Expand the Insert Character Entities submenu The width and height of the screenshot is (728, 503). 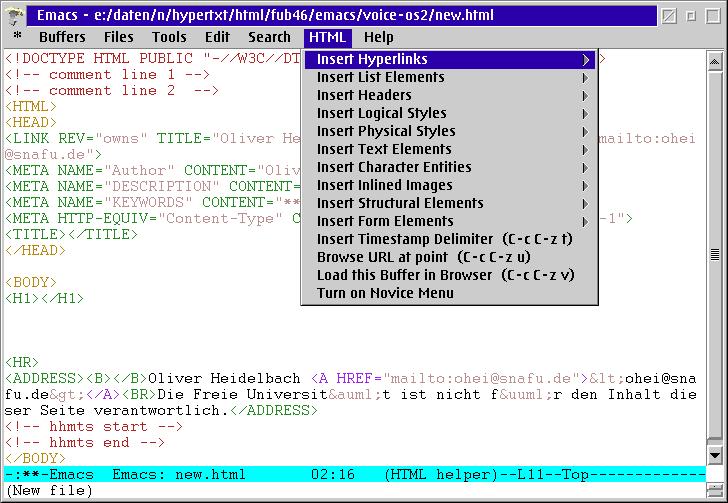coord(449,167)
